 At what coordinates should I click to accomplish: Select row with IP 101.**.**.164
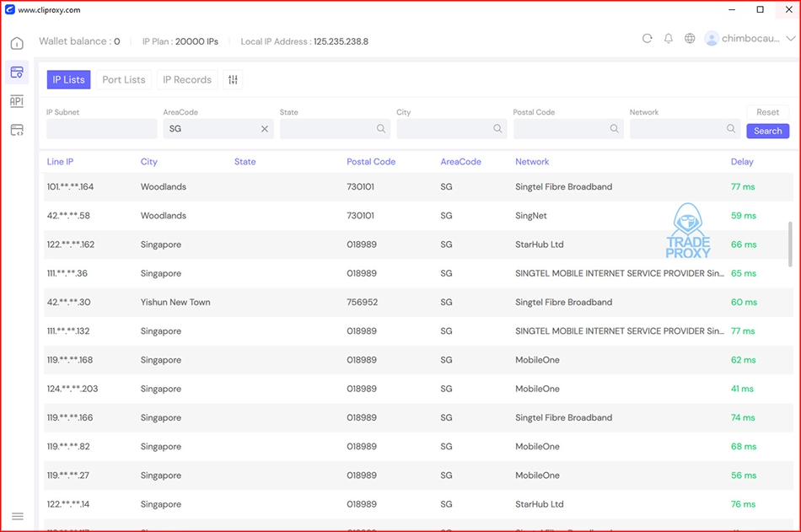[418, 186]
